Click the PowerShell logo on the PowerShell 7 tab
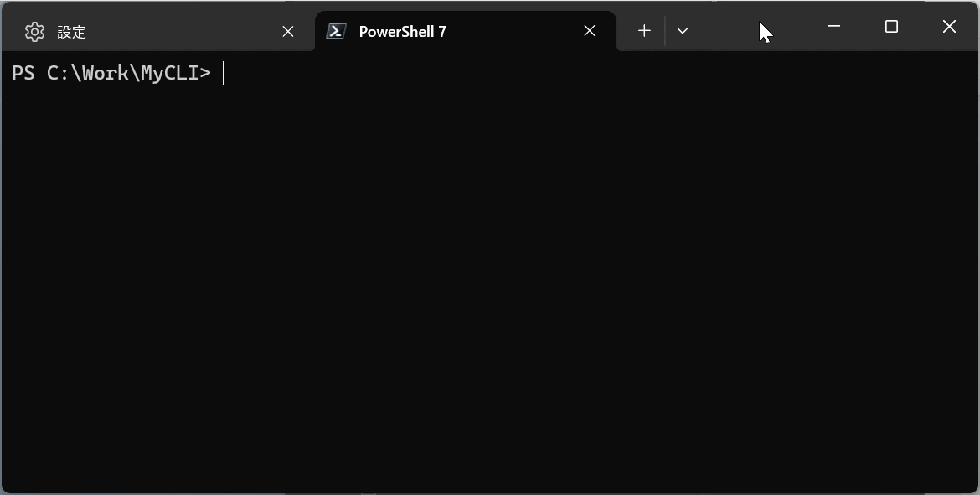The width and height of the screenshot is (980, 495). click(x=336, y=30)
